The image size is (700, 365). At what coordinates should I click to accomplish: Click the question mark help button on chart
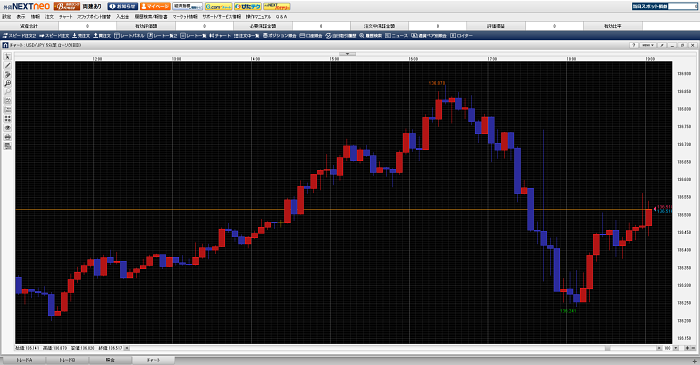[x=634, y=45]
